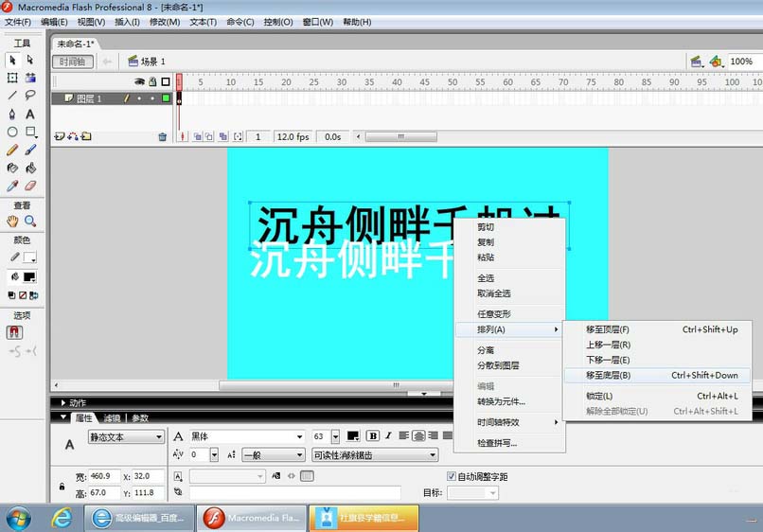Select the Ink Bottle tool
763x532 pixels.
(x=12, y=168)
